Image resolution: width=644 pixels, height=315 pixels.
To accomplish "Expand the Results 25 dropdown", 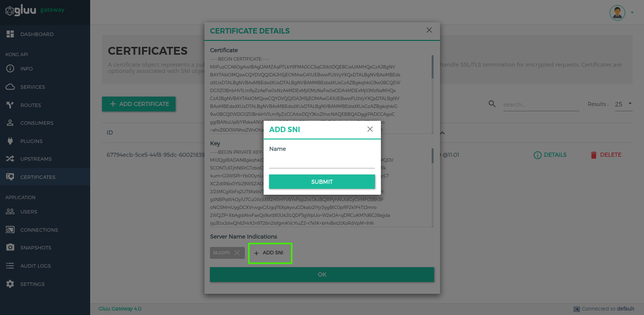I will pyautogui.click(x=623, y=104).
